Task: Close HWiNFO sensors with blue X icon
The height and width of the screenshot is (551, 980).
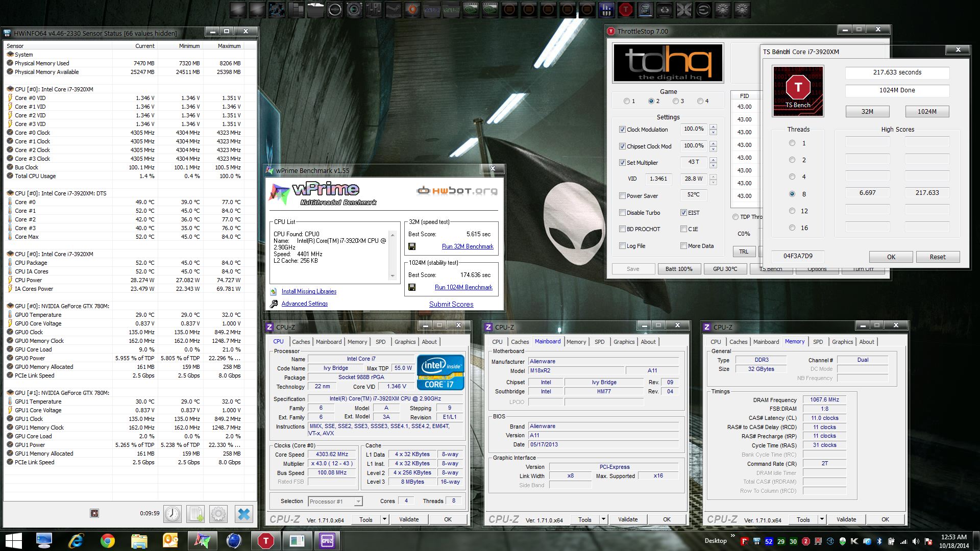Action: (244, 514)
